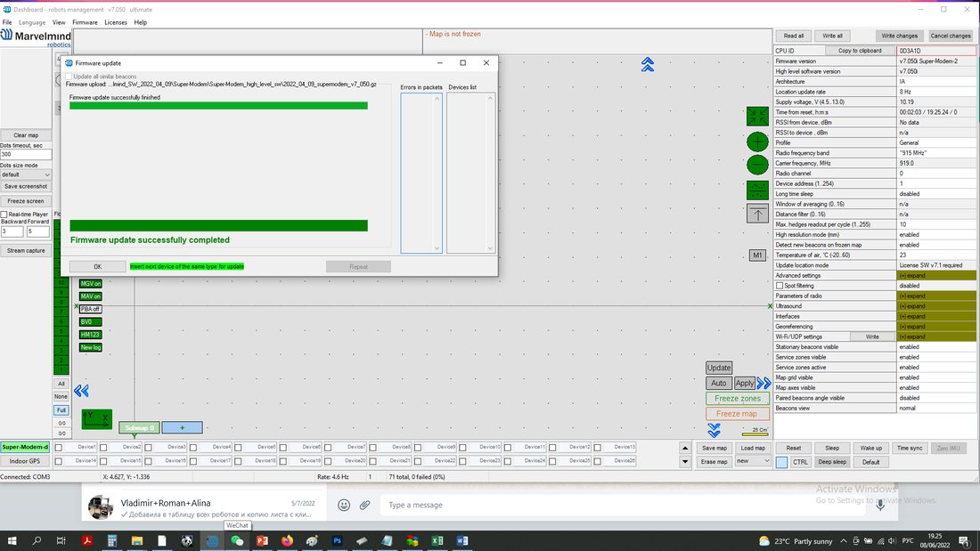Click OK in Firmware update dialog
980x551 pixels.
(x=97, y=267)
